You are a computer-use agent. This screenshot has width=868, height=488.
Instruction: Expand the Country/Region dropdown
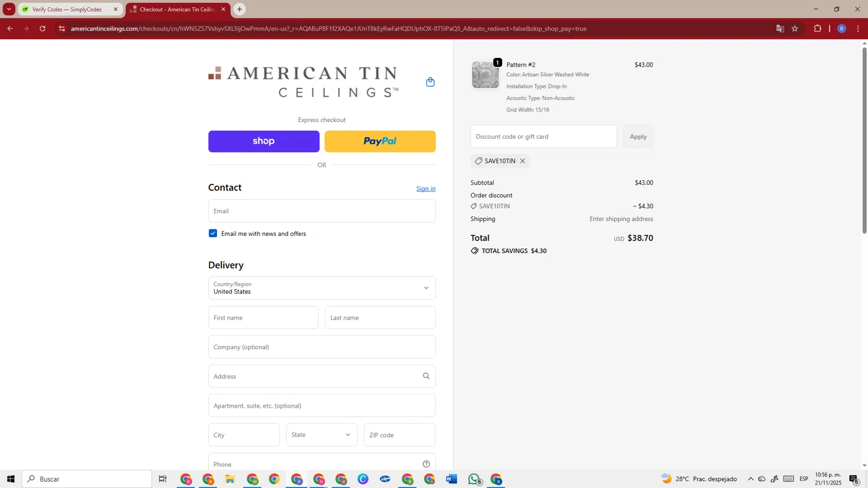[x=322, y=288]
